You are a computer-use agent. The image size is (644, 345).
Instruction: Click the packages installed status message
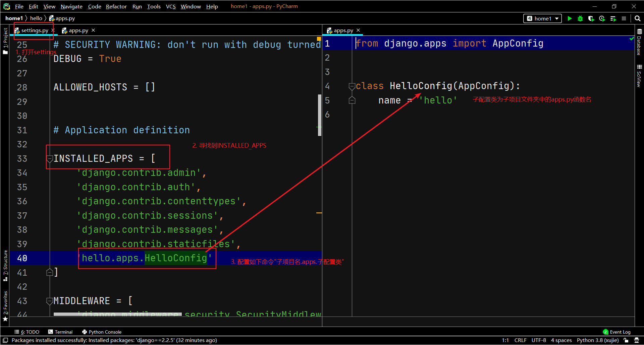[114, 340]
